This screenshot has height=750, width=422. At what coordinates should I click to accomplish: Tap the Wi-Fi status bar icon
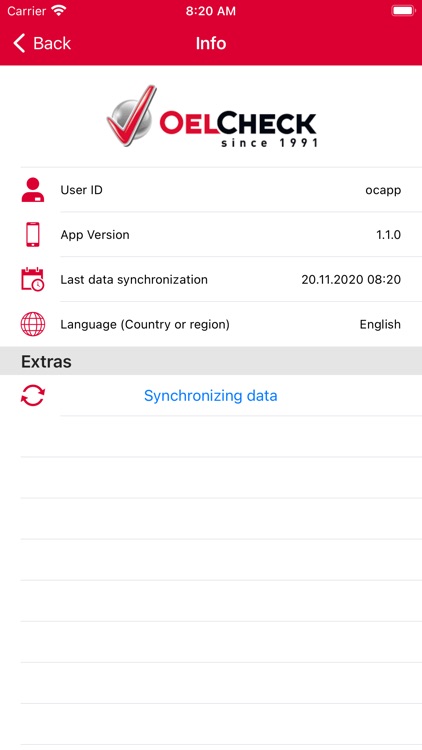59,11
